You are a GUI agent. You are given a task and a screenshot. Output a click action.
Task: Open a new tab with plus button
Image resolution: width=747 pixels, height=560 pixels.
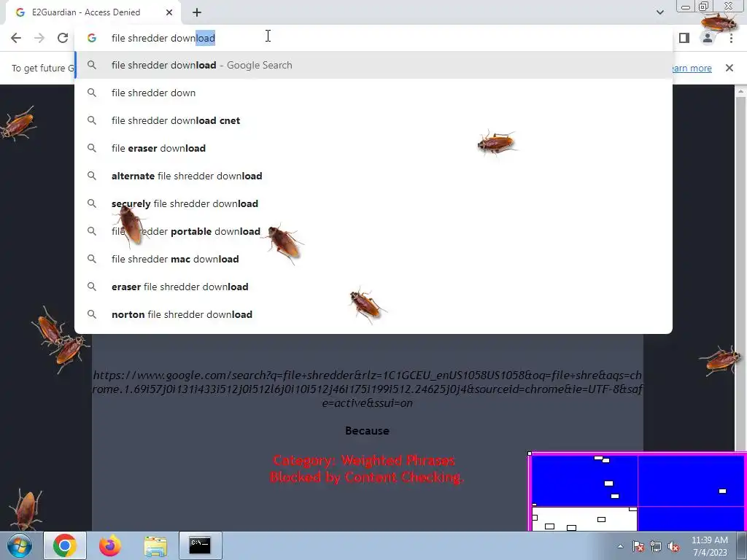[197, 12]
